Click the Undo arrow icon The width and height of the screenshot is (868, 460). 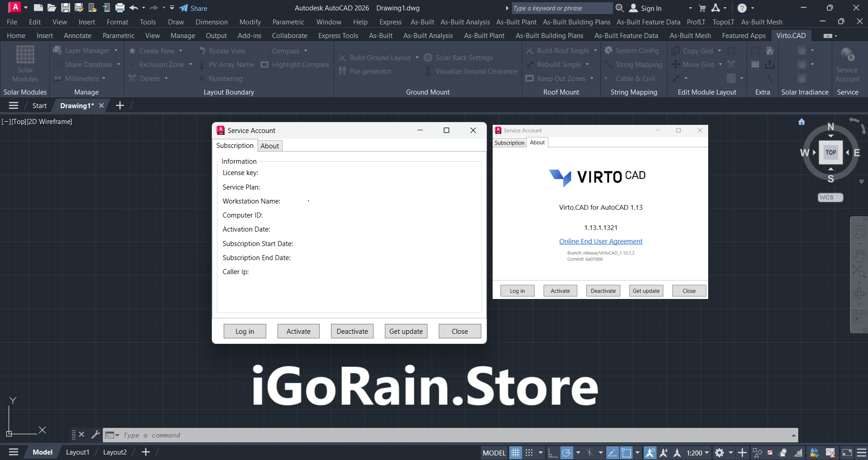tap(133, 8)
